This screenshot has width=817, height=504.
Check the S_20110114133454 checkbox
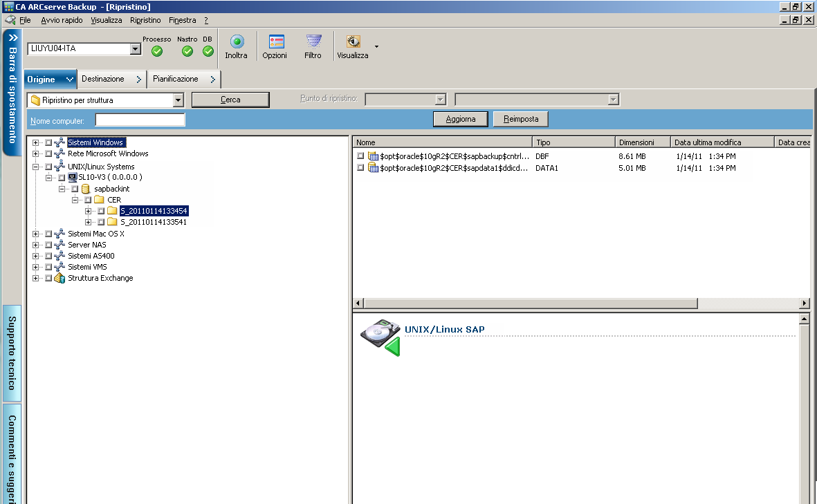tap(101, 211)
